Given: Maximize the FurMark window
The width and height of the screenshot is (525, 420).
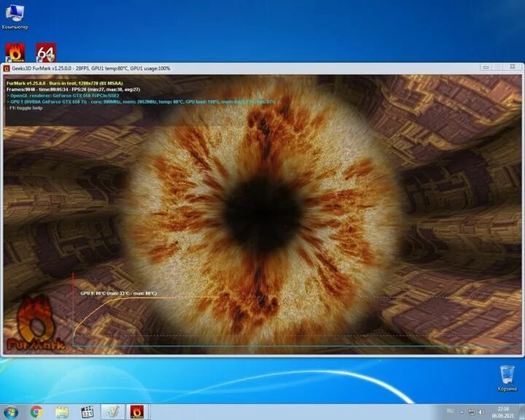Looking at the screenshot, I should coord(498,67).
